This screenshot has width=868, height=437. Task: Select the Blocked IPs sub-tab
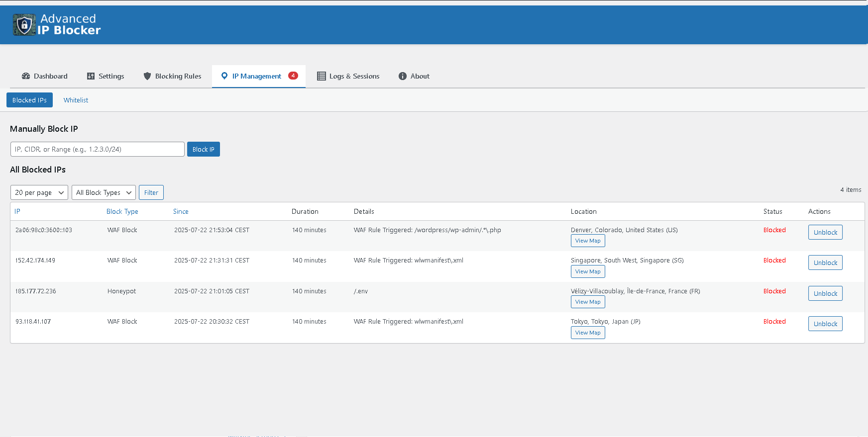click(x=29, y=100)
